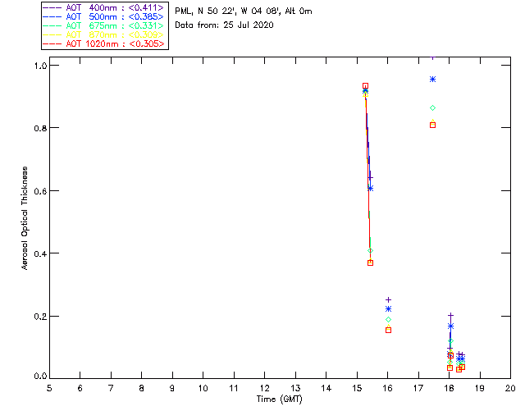This screenshot has height=420, width=525.
Task: Select the purple plus marker at AOT 0.2 by hour 18
Action: 450,315
